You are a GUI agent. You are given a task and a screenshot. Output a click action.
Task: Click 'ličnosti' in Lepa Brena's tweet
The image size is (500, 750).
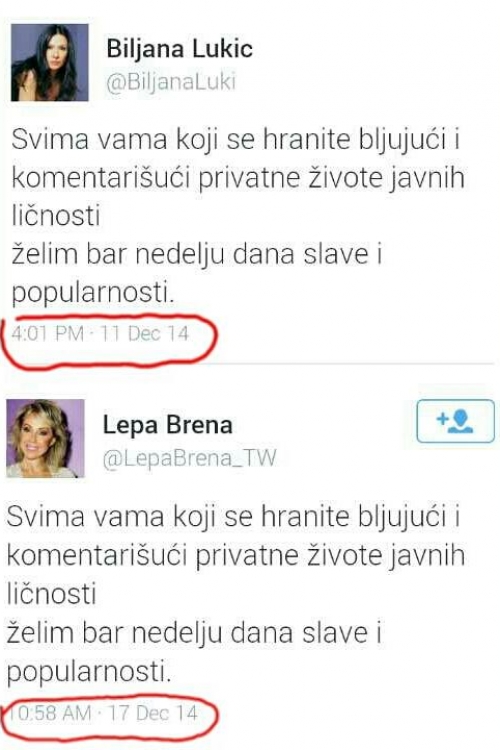[52, 594]
